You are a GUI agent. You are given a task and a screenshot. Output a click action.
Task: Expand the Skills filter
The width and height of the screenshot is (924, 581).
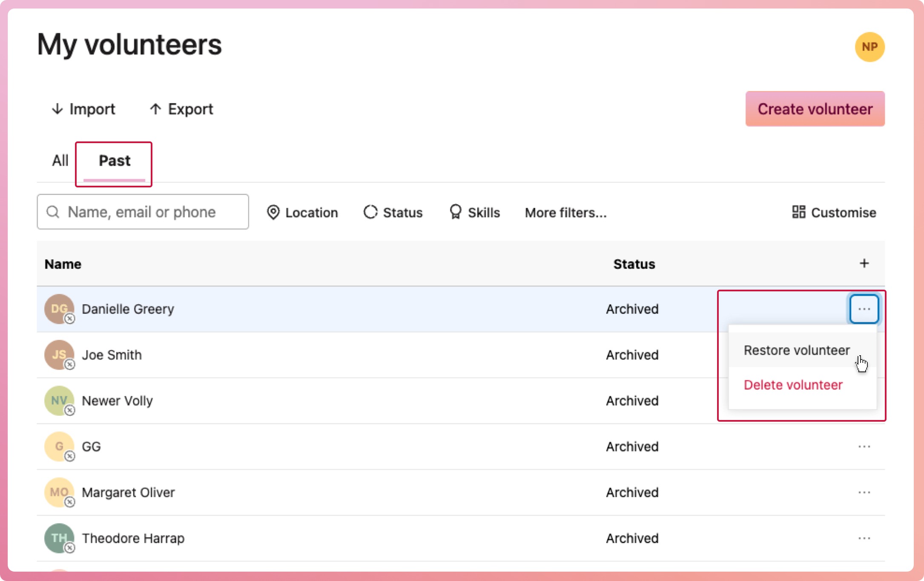475,212
